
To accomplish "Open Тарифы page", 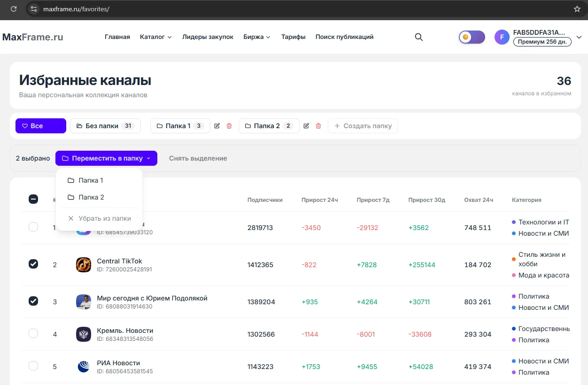I will pos(294,37).
